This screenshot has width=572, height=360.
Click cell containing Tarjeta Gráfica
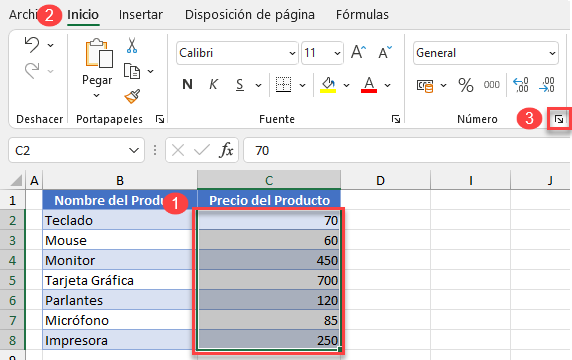pyautogui.click(x=120, y=280)
